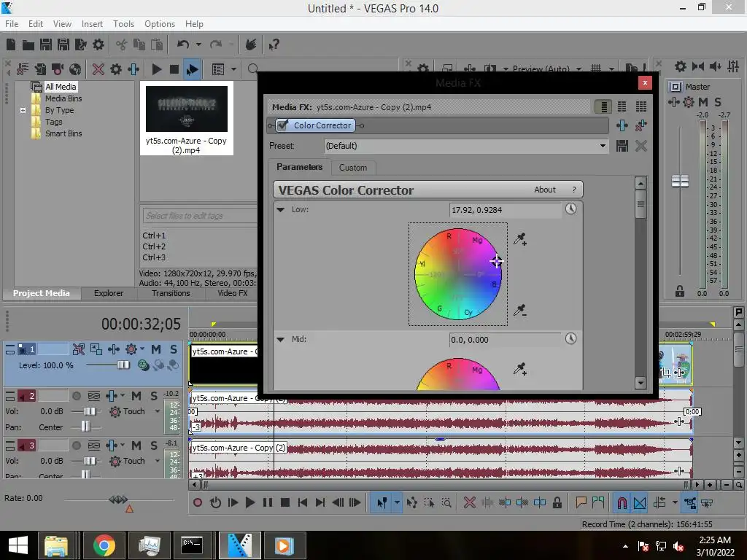The height and width of the screenshot is (560, 747).
Task: Solo audio track 2
Action: tap(154, 396)
